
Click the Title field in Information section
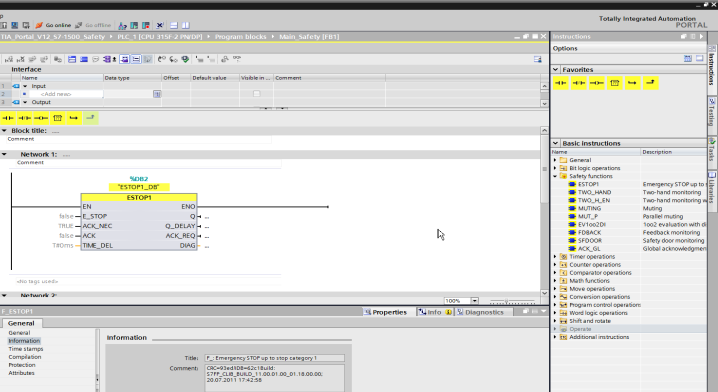click(274, 358)
